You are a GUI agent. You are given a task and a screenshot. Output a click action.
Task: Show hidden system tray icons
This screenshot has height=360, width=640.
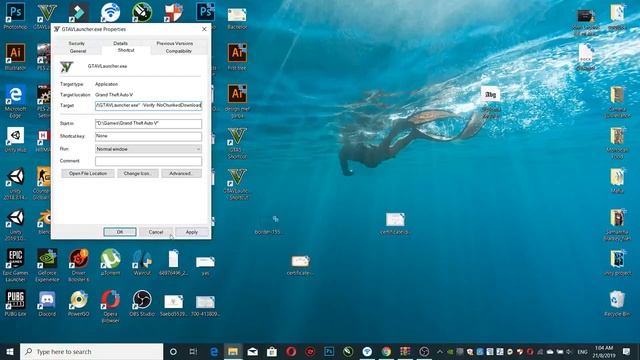pos(440,351)
